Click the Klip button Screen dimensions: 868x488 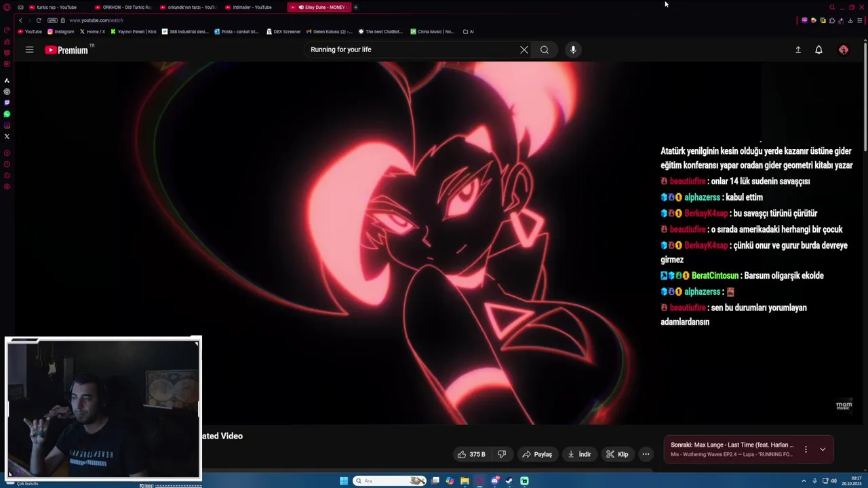pos(617,454)
